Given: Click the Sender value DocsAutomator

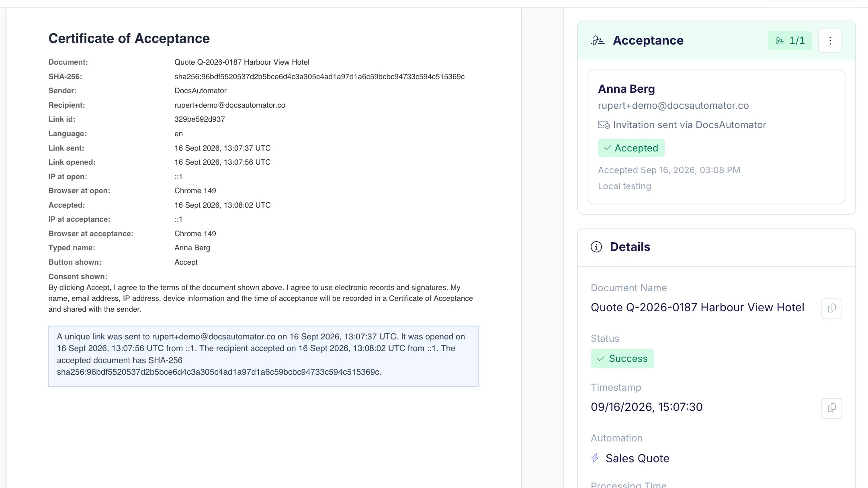Looking at the screenshot, I should click(200, 91).
